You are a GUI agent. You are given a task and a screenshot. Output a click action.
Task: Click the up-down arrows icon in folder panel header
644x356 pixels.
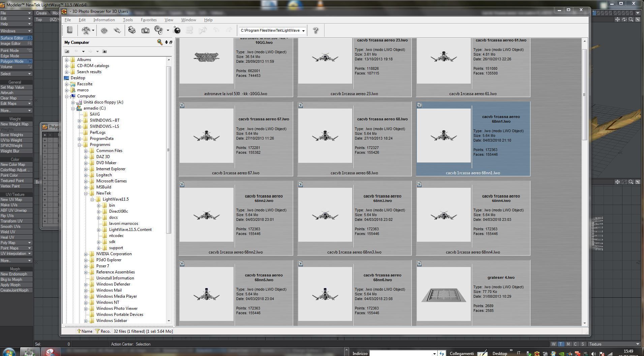pyautogui.click(x=166, y=42)
